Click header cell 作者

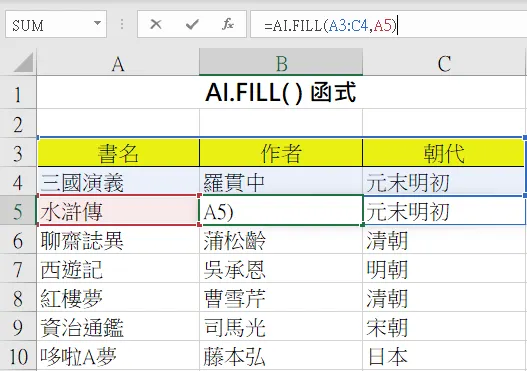(281, 153)
